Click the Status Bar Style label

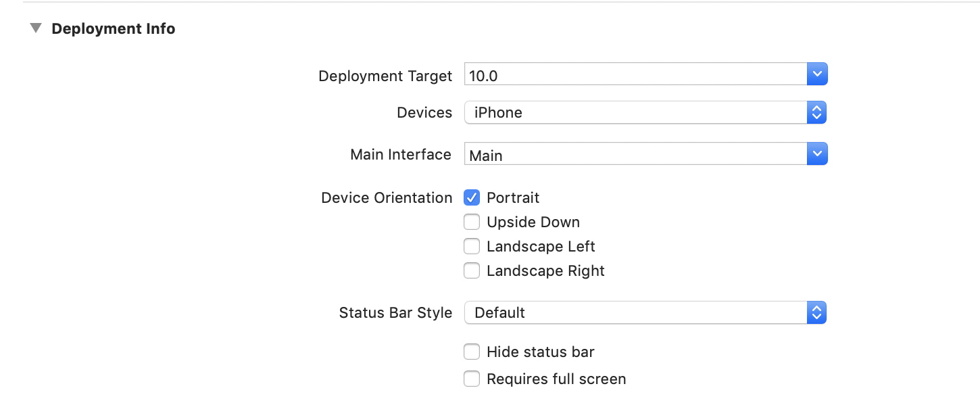395,312
